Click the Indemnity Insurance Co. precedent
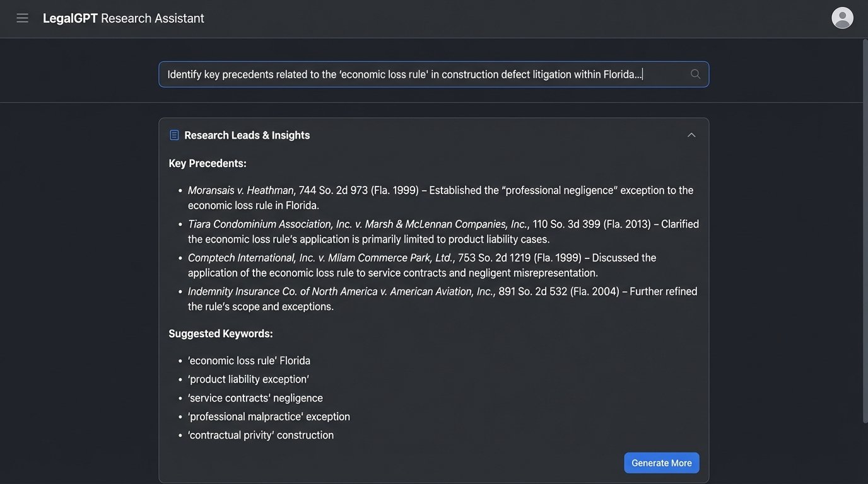The height and width of the screenshot is (484, 868). [x=341, y=291]
